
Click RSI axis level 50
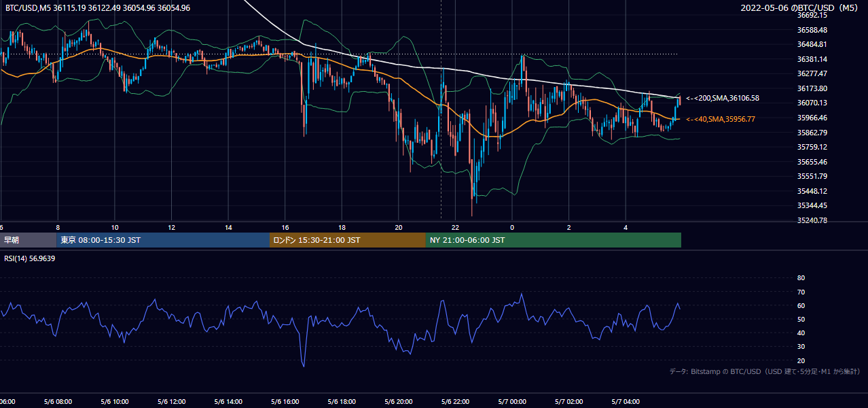[801, 319]
